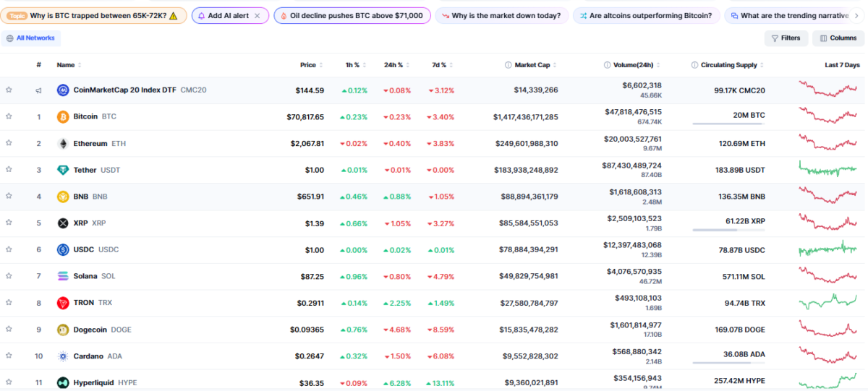Viewport: 868px width, 391px height.
Task: Open the All Networks filter
Action: (30, 38)
